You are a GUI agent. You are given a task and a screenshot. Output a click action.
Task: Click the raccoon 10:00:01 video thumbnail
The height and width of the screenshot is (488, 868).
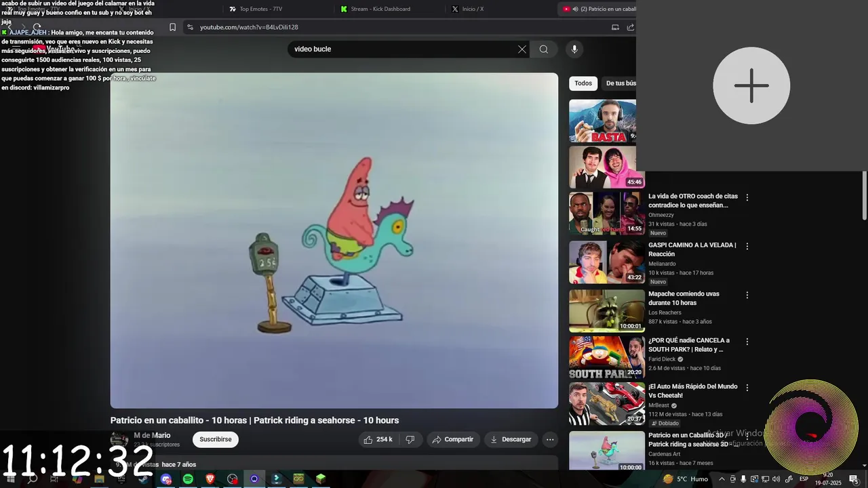[606, 311]
